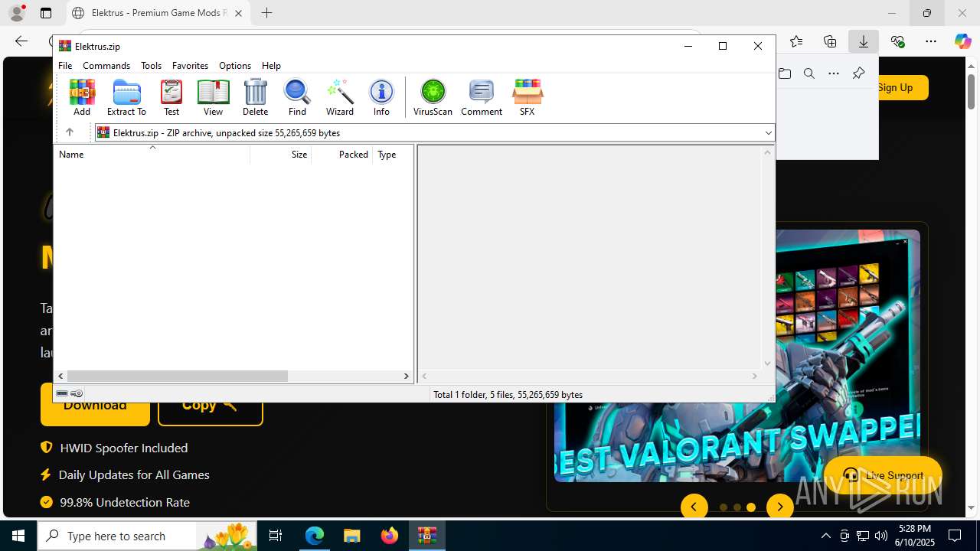The width and height of the screenshot is (980, 551).
Task: Open a new Edge tab
Action: tap(266, 13)
